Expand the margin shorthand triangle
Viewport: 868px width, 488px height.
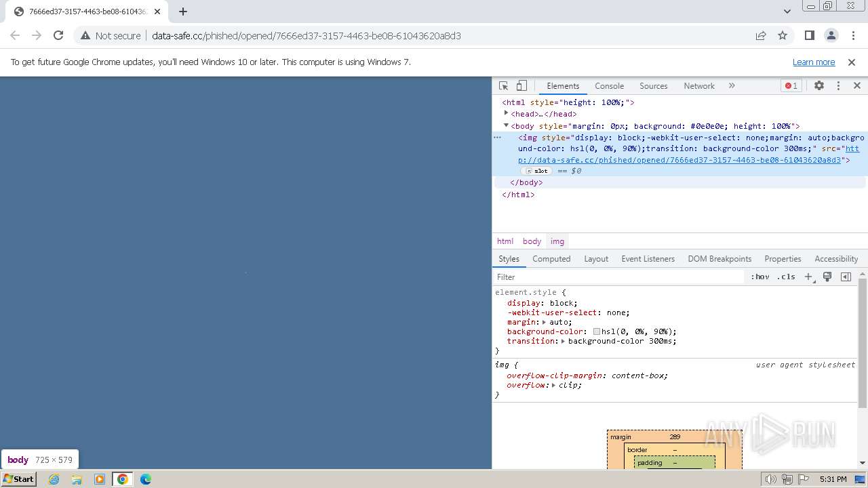pos(544,323)
